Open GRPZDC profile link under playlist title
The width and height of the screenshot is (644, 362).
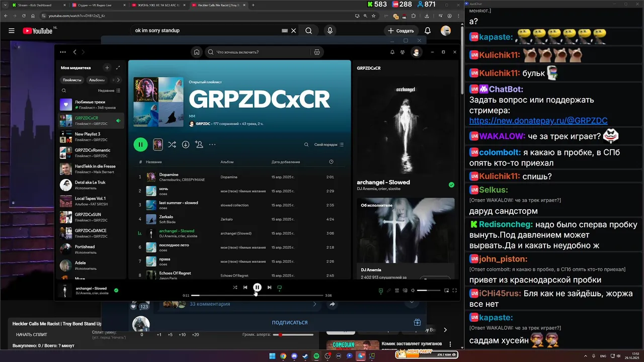click(203, 124)
